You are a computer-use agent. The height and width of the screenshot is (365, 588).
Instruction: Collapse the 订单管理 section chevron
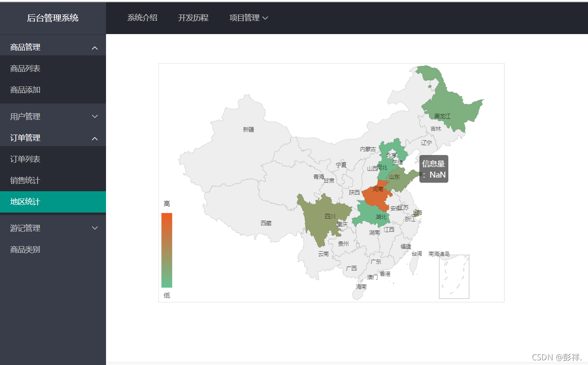pos(95,138)
